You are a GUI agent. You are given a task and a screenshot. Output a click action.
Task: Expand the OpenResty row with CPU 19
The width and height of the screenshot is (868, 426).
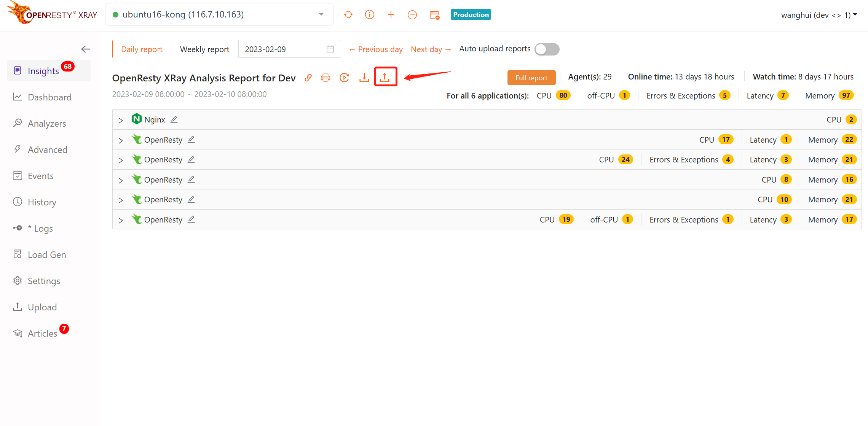pos(121,220)
